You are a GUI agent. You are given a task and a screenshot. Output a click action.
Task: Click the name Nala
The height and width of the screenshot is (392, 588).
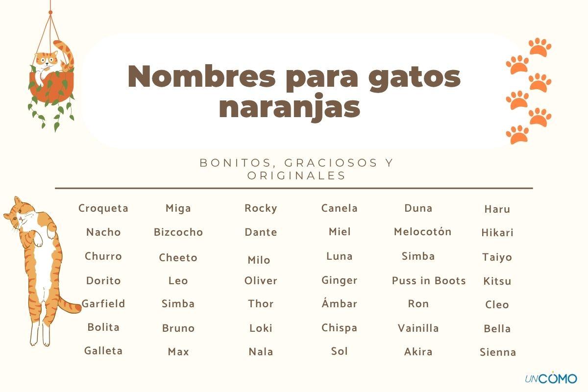[x=261, y=352]
